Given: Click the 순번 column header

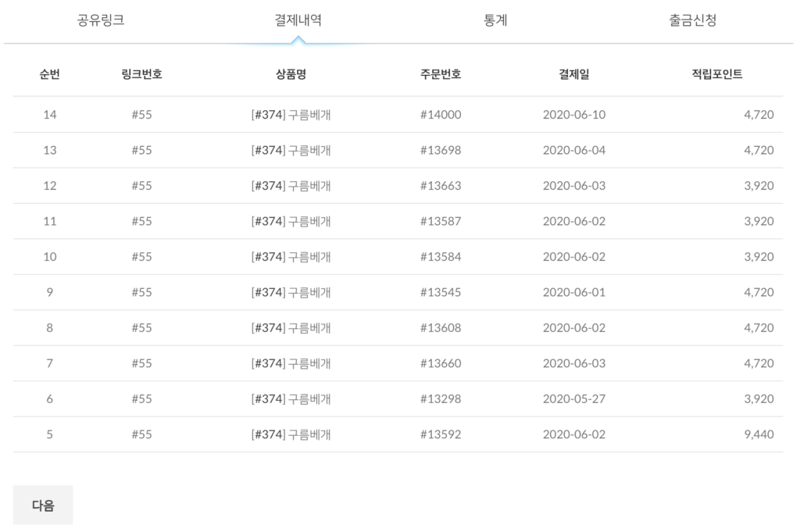Looking at the screenshot, I should (49, 74).
